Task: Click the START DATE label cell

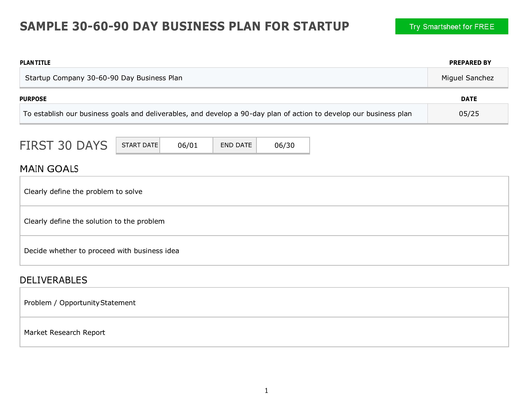Action: pyautogui.click(x=138, y=145)
